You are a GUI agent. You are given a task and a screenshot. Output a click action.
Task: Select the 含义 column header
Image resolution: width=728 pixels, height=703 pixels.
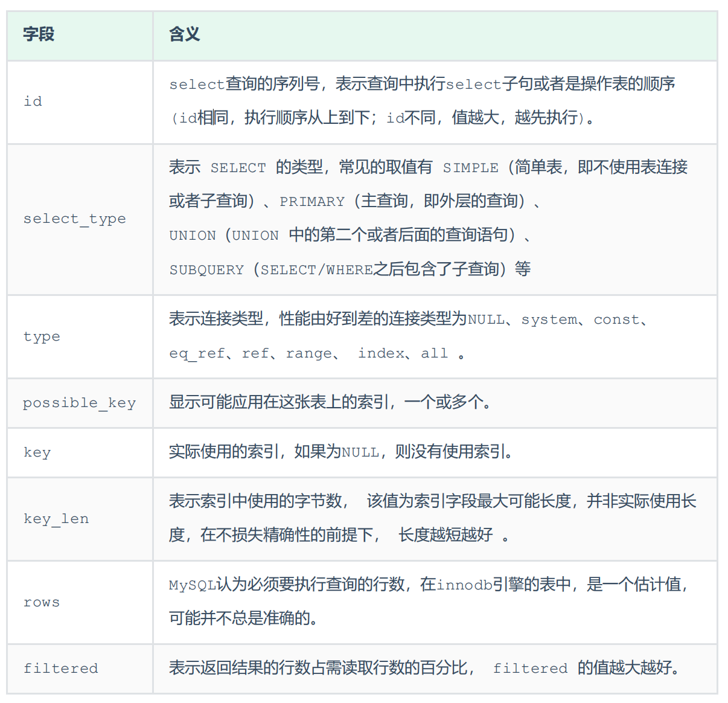(435, 36)
